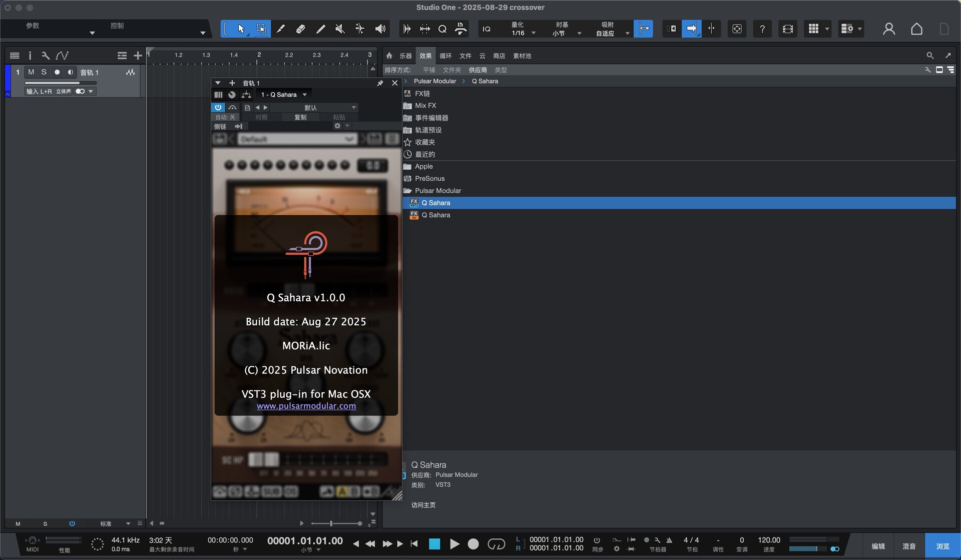Arm record on track 1
This screenshot has width=961, height=560.
tap(57, 72)
